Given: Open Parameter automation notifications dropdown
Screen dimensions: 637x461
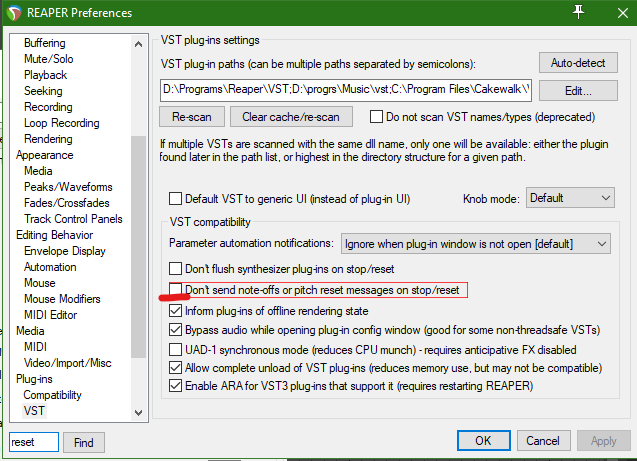Looking at the screenshot, I should pyautogui.click(x=475, y=244).
